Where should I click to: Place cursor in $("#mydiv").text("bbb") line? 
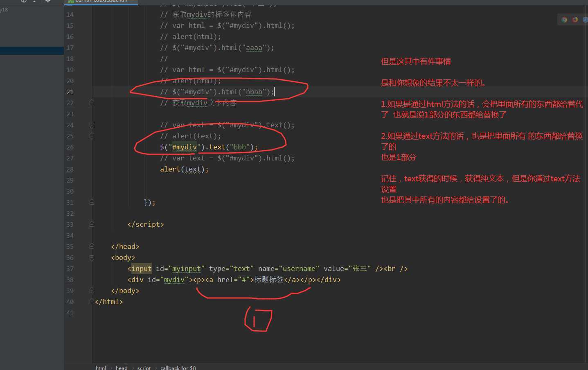[x=209, y=147]
